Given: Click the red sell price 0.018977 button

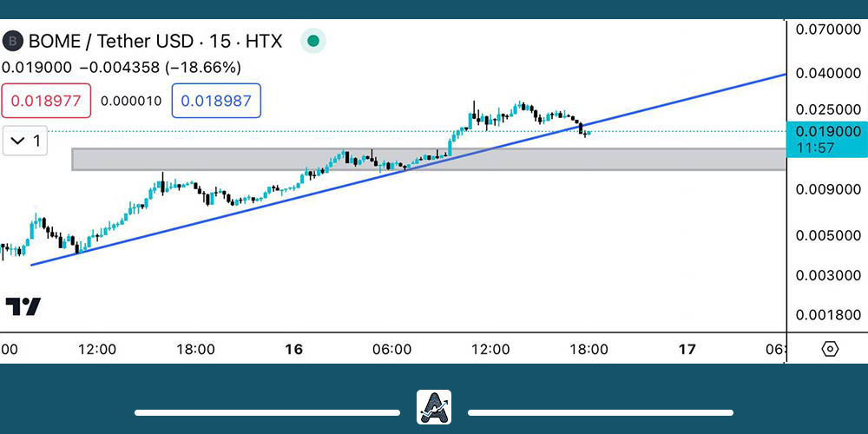Looking at the screenshot, I should coord(47,101).
